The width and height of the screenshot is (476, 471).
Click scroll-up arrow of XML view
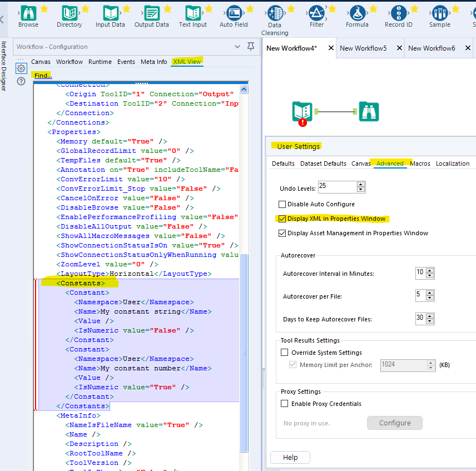coord(244,89)
